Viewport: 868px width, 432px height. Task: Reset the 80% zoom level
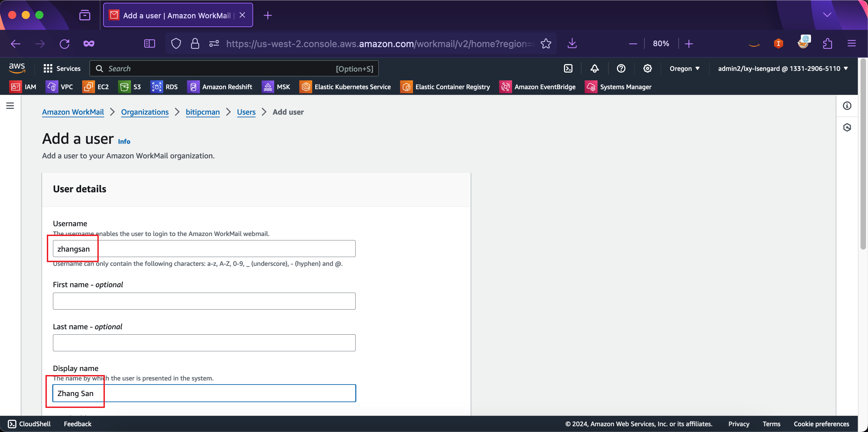pos(661,44)
